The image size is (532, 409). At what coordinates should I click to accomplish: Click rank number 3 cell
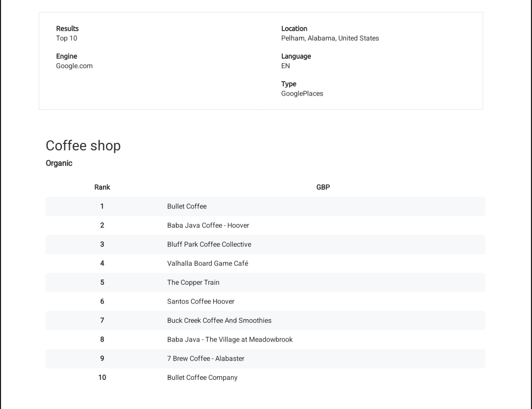click(102, 244)
